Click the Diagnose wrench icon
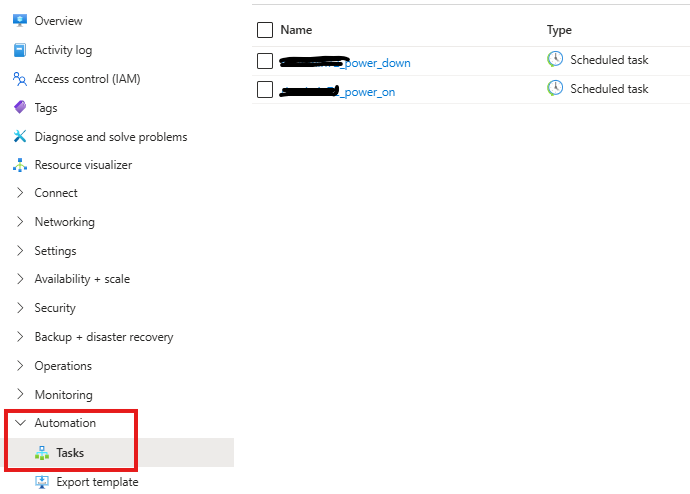The image size is (690, 494). click(x=20, y=136)
